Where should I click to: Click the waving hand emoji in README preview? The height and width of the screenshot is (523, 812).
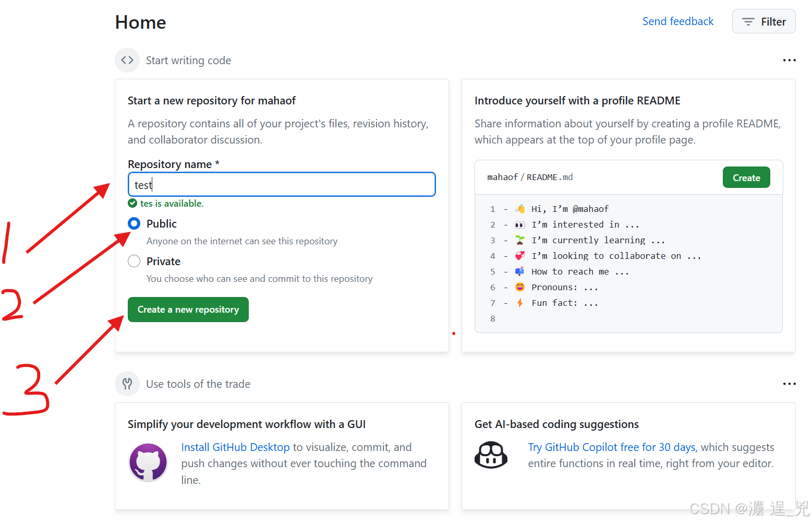pos(520,209)
